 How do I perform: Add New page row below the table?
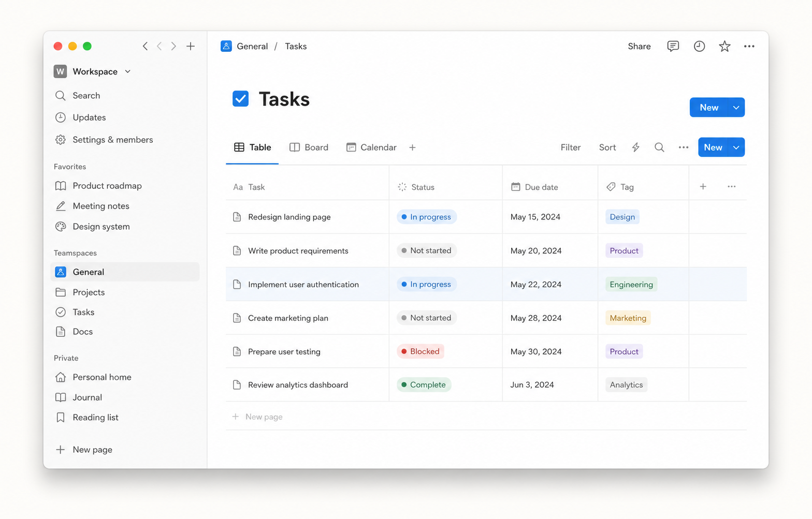pyautogui.click(x=486, y=417)
